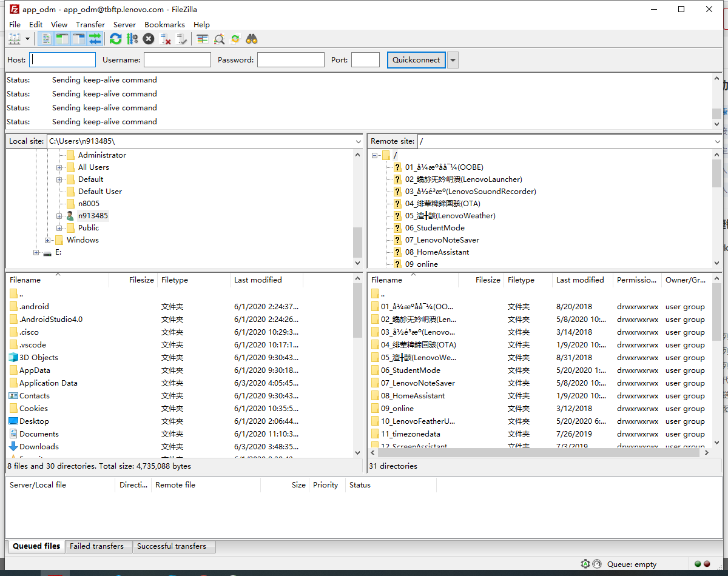Click the local file list vertical scrollbar
Image resolution: width=728 pixels, height=576 pixels.
[x=357, y=311]
